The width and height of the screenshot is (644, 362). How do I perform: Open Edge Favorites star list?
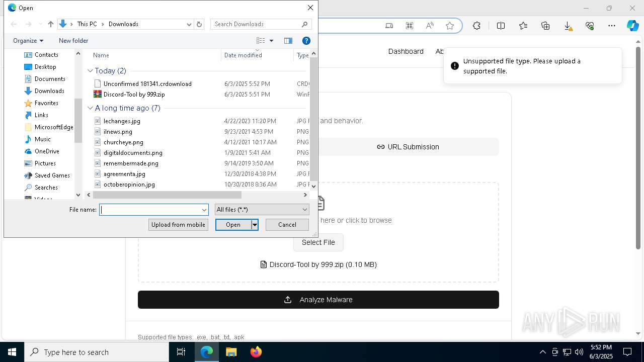coord(523,26)
